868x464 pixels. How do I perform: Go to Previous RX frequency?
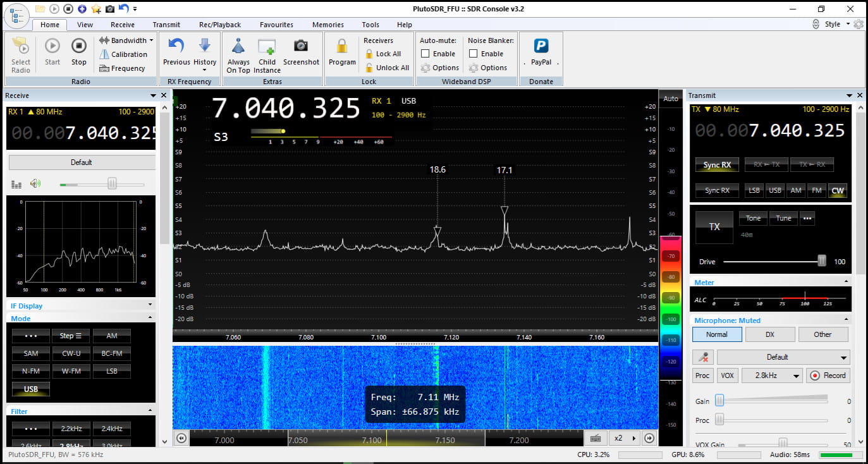[x=176, y=46]
